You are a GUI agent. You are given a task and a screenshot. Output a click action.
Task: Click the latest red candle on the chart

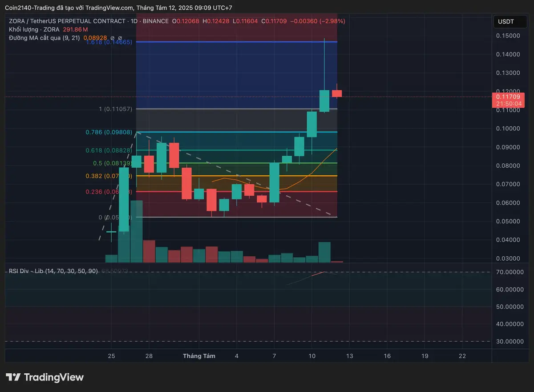coord(337,93)
